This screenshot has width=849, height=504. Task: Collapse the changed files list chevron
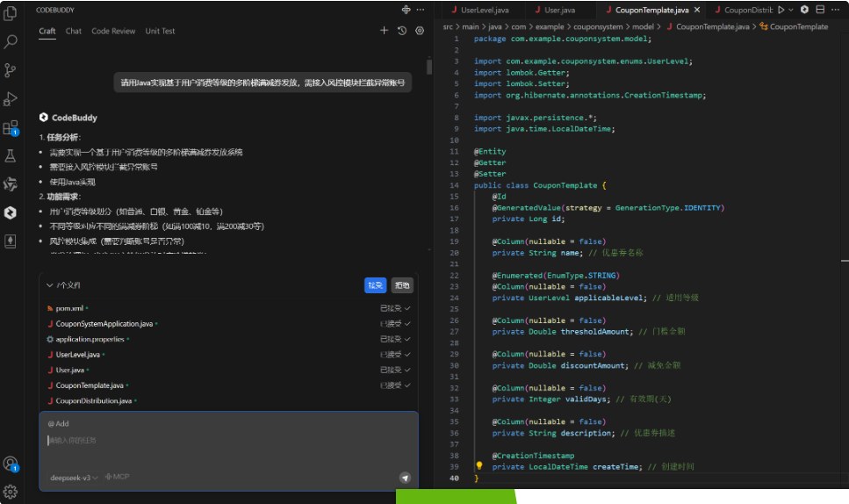[49, 285]
